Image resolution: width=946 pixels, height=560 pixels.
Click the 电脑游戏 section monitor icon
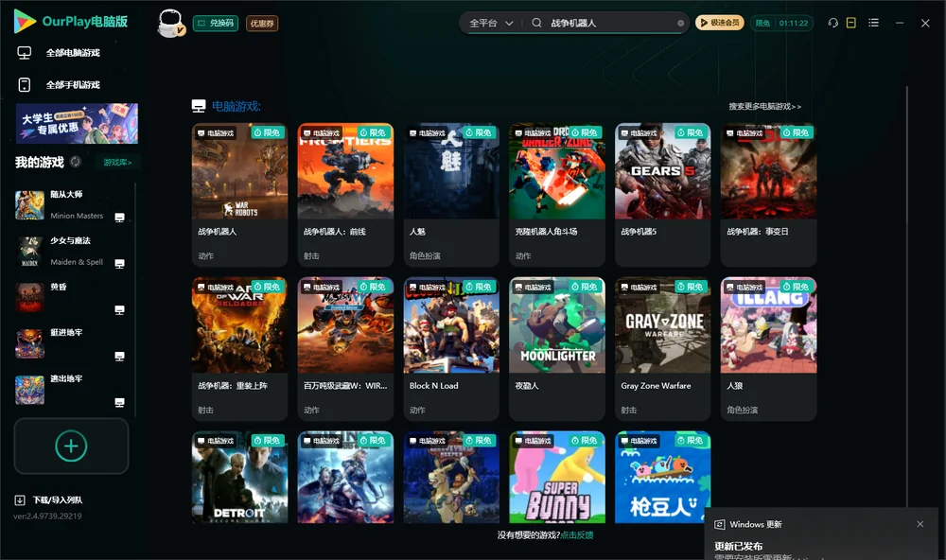(x=199, y=106)
